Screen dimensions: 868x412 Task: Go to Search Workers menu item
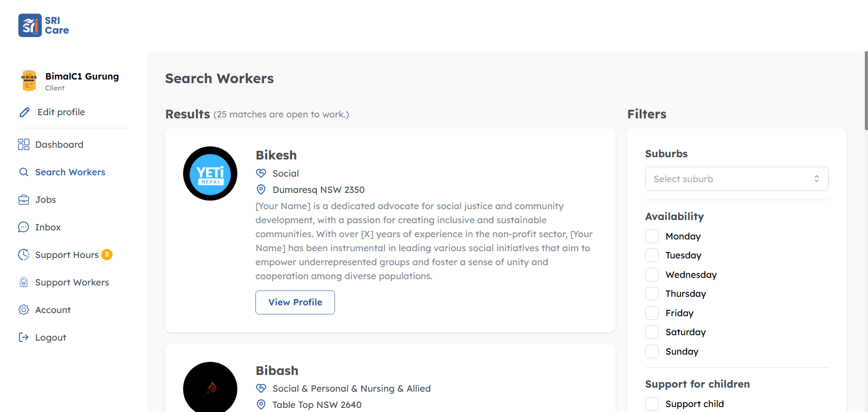click(x=70, y=172)
